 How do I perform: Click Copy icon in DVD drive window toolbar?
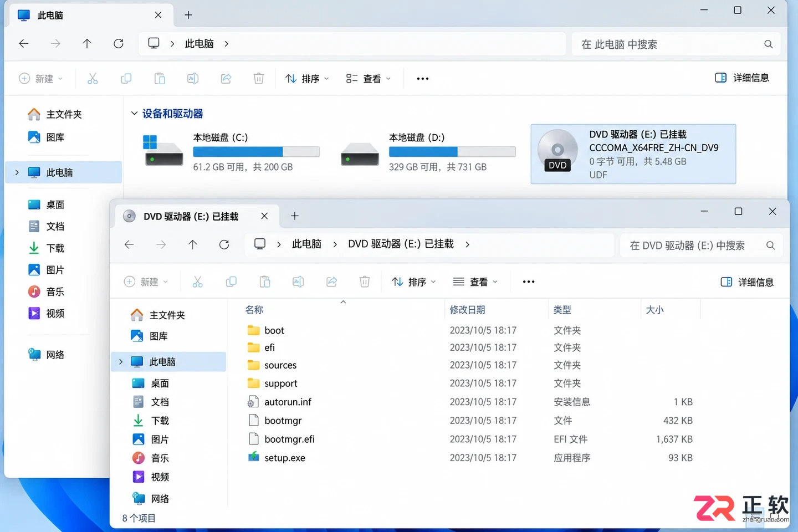231,282
